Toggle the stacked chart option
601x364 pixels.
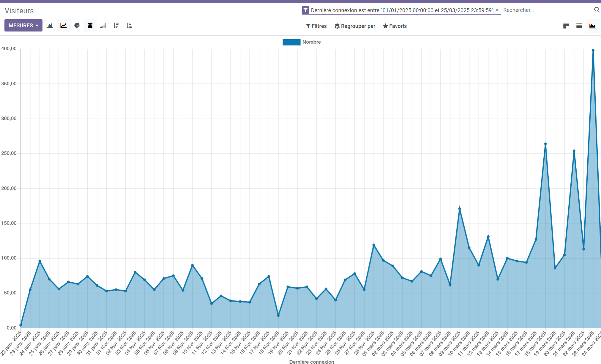click(90, 26)
